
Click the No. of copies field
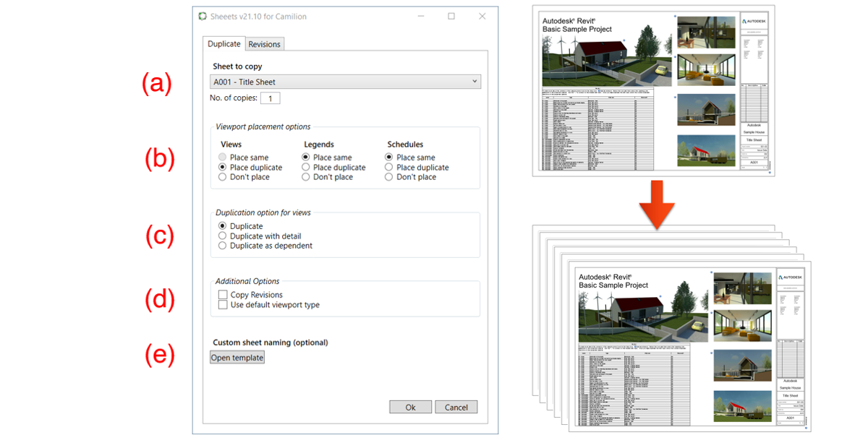(x=270, y=98)
